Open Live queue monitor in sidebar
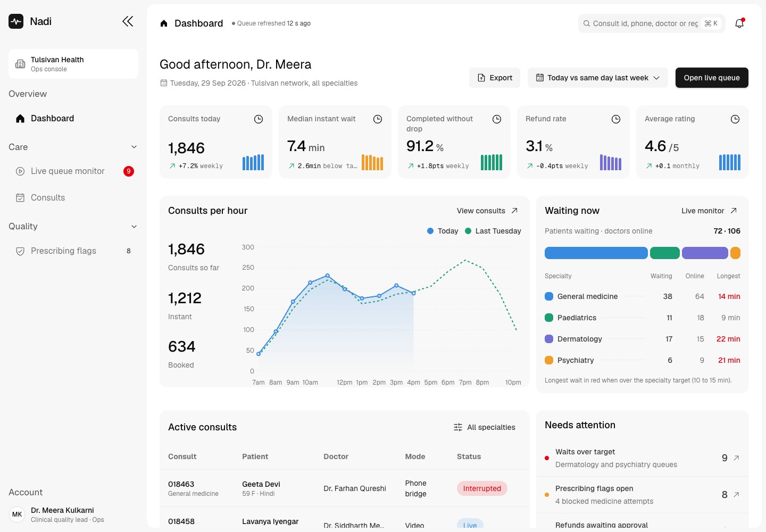Image resolution: width=766 pixels, height=532 pixels. pos(73,171)
